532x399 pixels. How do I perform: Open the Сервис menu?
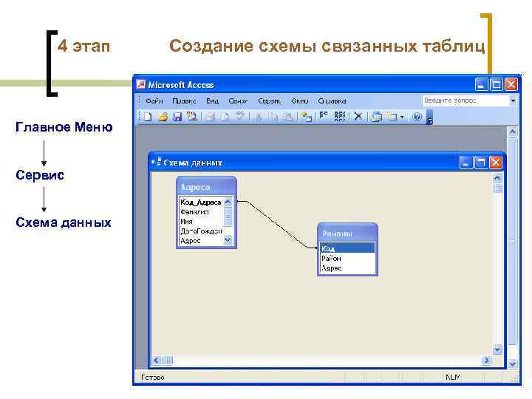(x=270, y=100)
